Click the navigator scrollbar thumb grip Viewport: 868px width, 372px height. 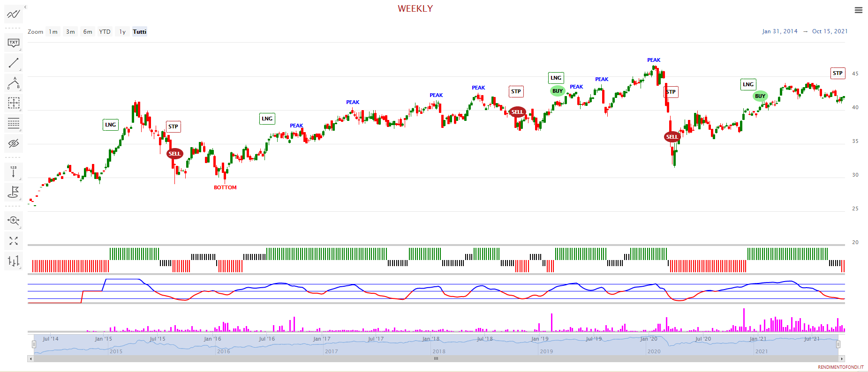(436, 358)
